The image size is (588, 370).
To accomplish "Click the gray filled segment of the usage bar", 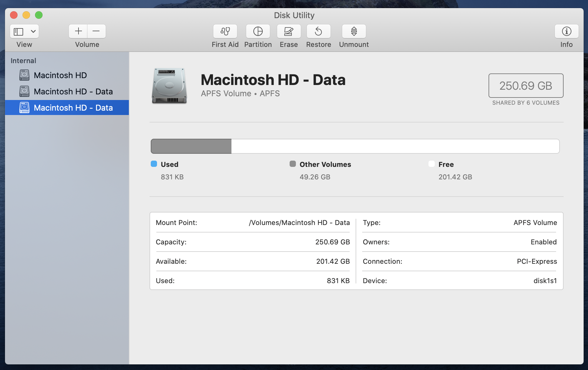I will click(x=191, y=146).
